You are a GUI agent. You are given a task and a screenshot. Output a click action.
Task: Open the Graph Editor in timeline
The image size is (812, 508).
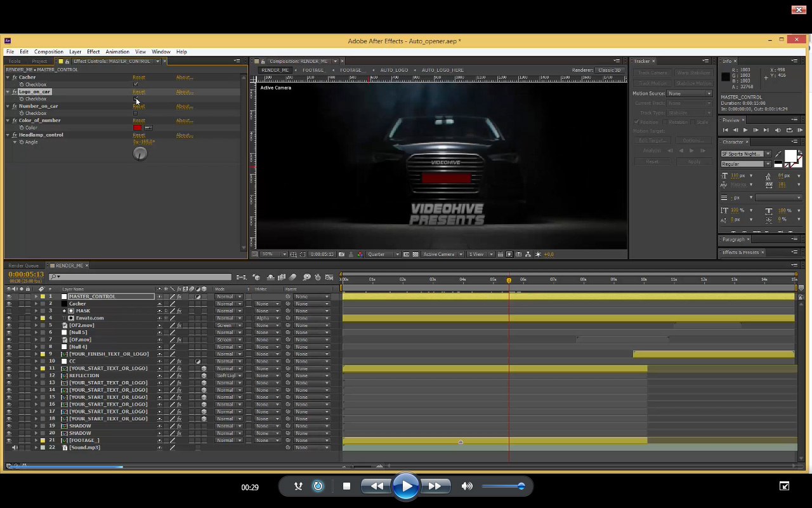329,277
